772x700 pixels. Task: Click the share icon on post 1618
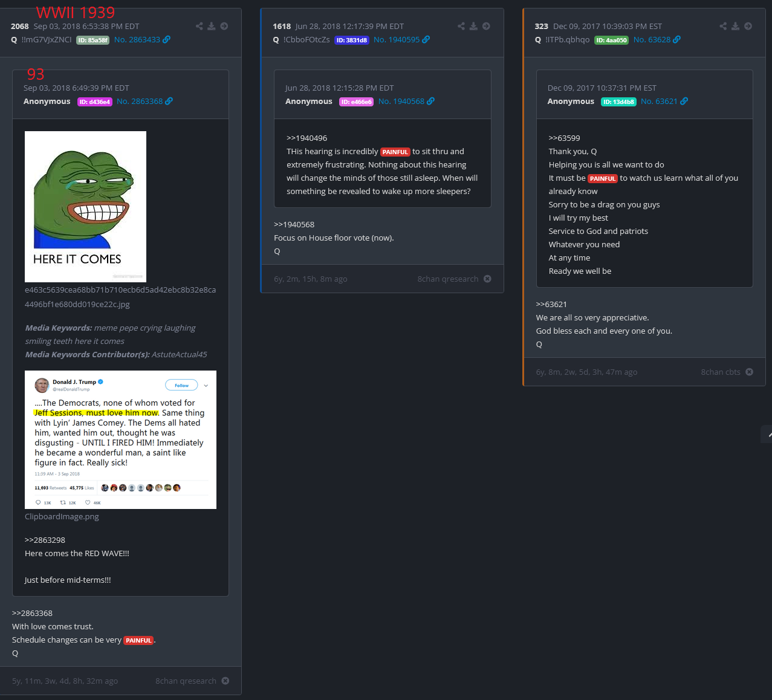tap(461, 26)
